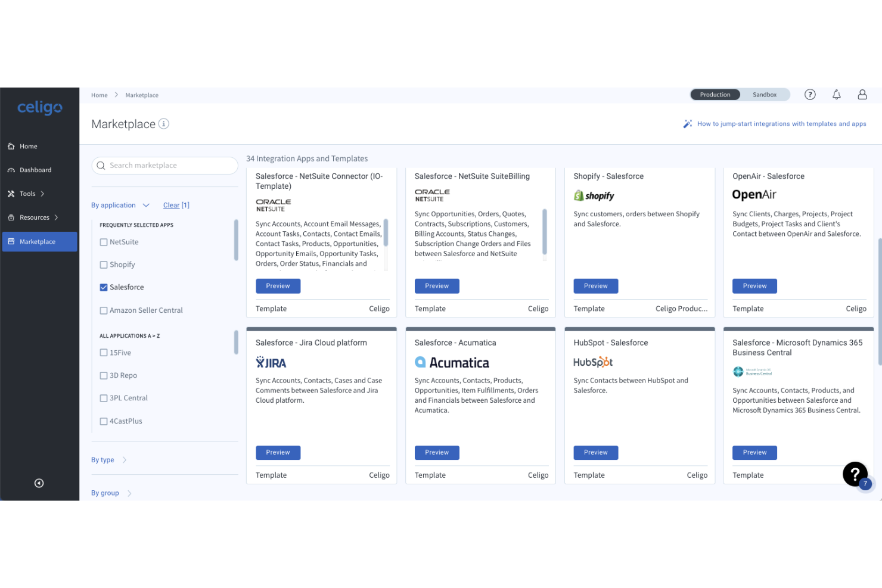Click the JIRA logo on the card
This screenshot has width=882, height=588.
tap(271, 362)
